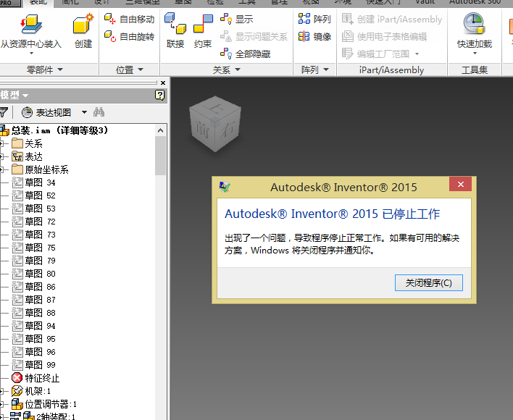Open dropdown under 快速加载
Viewport: 513px width, 420px height.
click(x=475, y=54)
